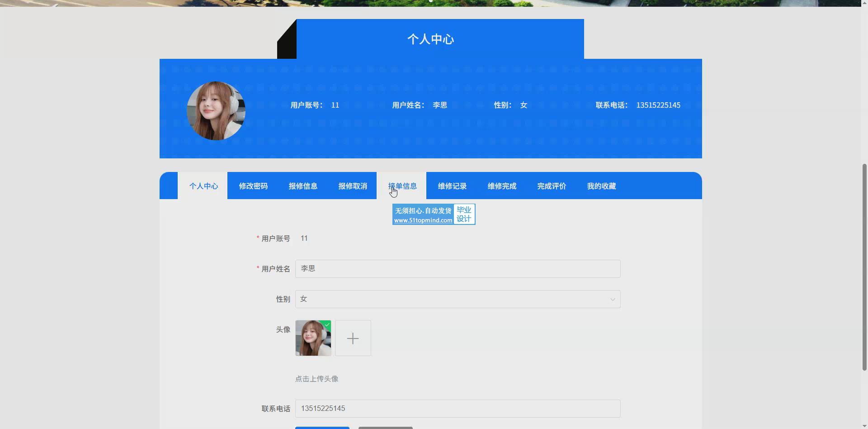Screen dimensions: 868x429
Task: Open the 接单信息 tab
Action: click(x=402, y=186)
